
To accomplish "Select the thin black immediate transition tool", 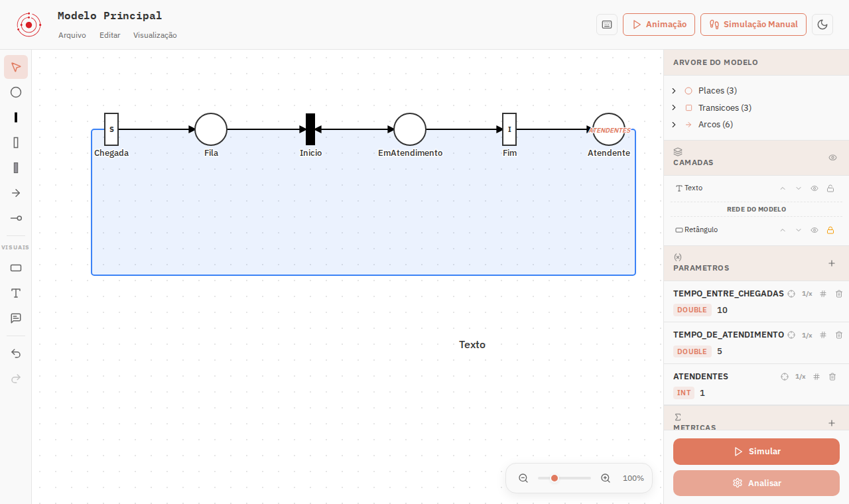I will (16, 117).
